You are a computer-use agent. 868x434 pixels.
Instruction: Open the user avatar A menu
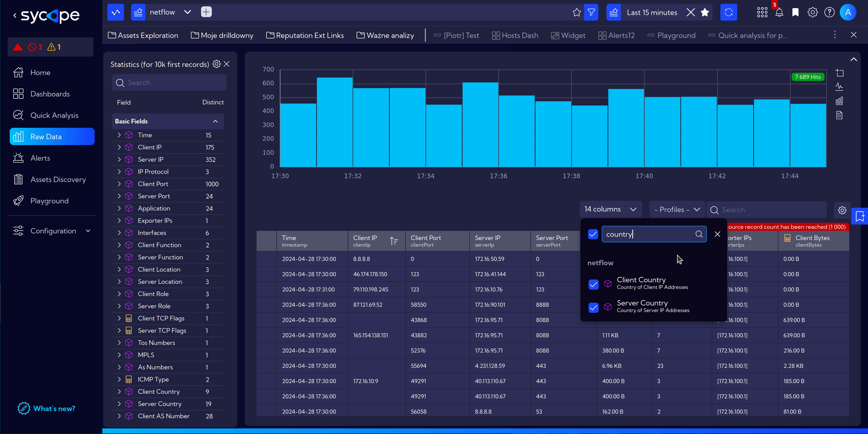tap(848, 12)
